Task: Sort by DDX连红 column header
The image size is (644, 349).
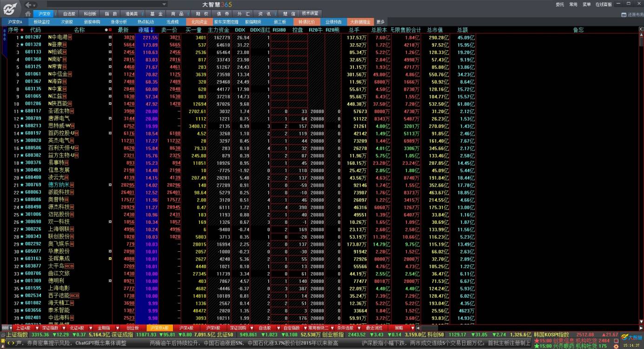Action: pyautogui.click(x=260, y=30)
